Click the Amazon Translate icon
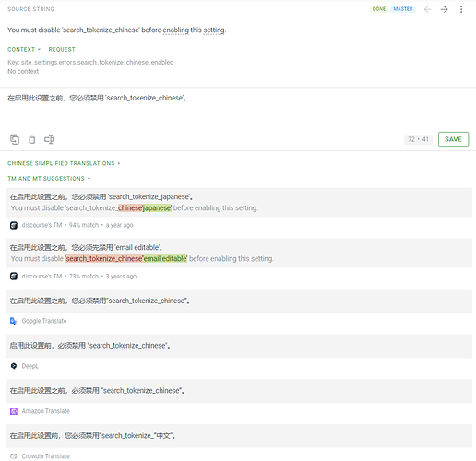This screenshot has height=461, width=476. pyautogui.click(x=14, y=411)
